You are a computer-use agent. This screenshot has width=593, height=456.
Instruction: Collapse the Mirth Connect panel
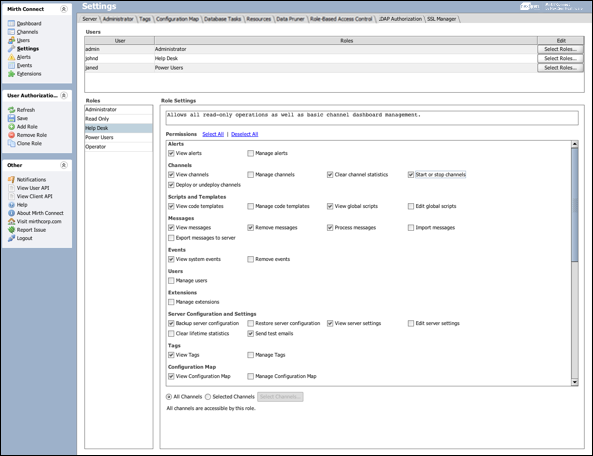tap(64, 9)
